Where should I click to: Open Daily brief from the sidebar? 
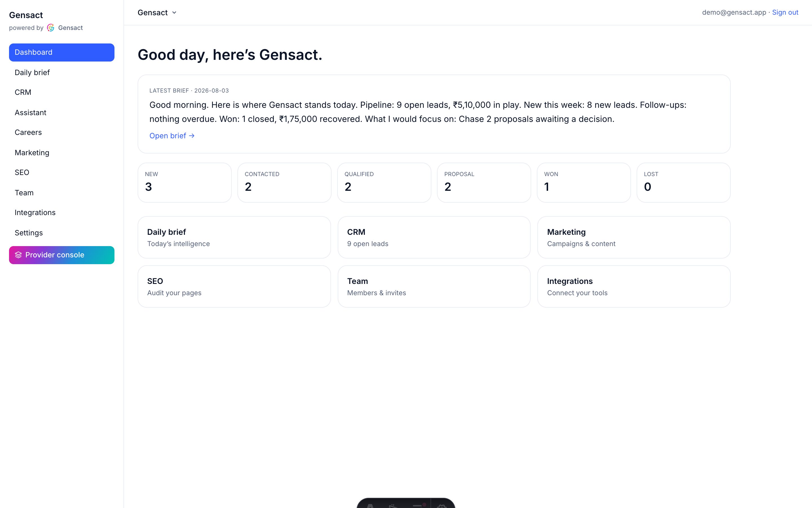(62, 73)
